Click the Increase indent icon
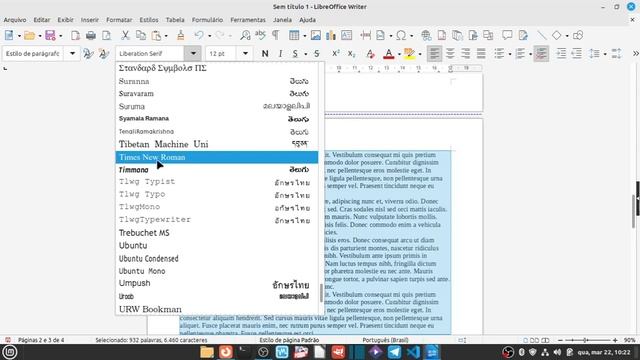640x360 pixels. [561, 53]
